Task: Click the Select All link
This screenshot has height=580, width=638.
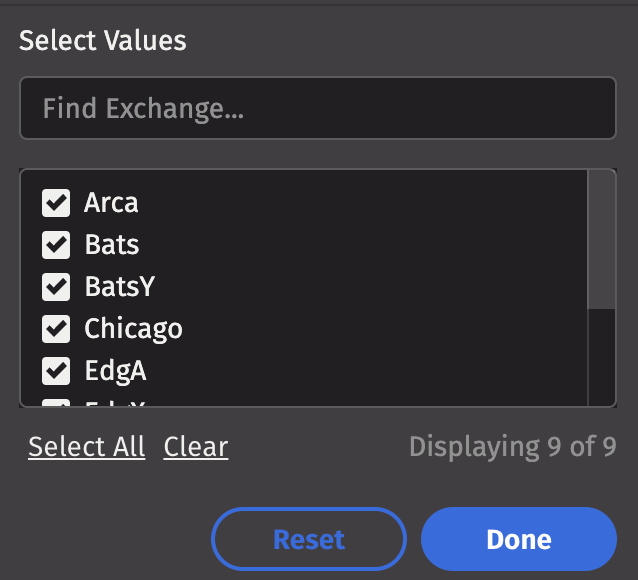Action: click(x=86, y=447)
